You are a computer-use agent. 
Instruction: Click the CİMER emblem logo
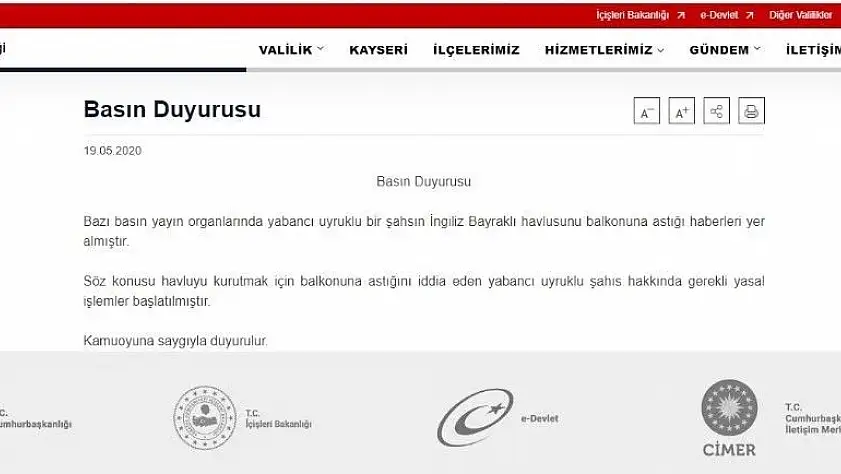pos(729,418)
